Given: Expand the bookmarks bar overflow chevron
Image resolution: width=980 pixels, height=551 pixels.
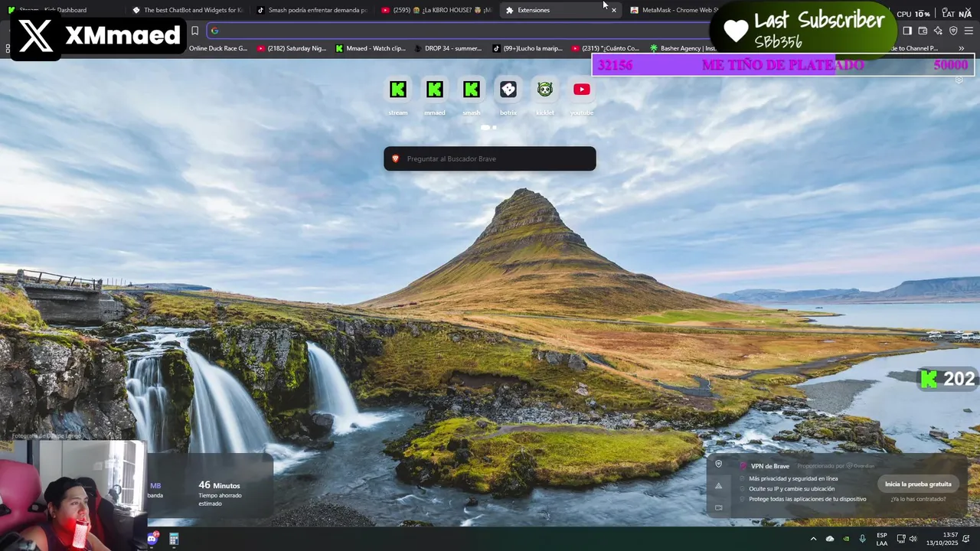Looking at the screenshot, I should click(x=962, y=48).
